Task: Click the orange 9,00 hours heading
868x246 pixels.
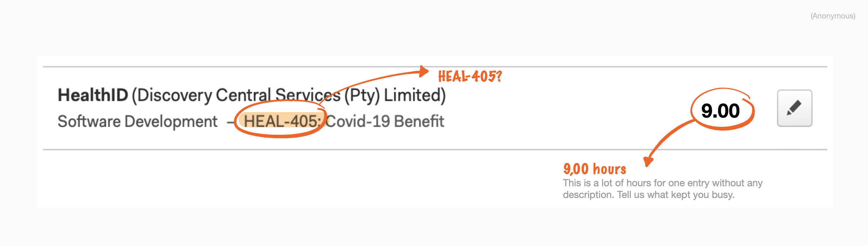Action: pos(595,168)
